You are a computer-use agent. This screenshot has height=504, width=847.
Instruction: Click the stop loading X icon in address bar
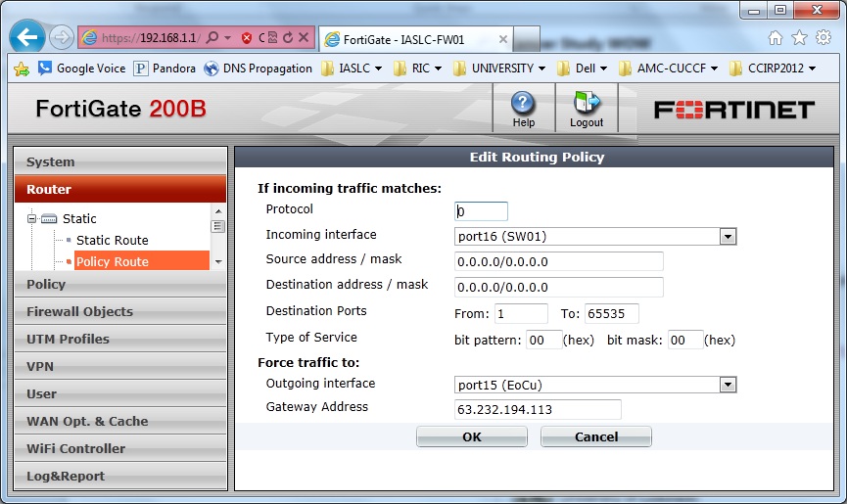coord(304,37)
